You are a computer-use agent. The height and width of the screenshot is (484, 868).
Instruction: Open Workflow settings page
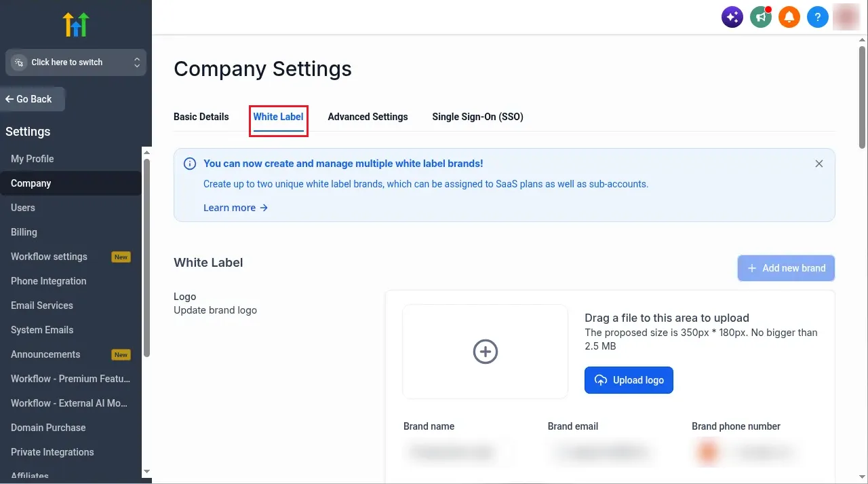(x=71, y=257)
